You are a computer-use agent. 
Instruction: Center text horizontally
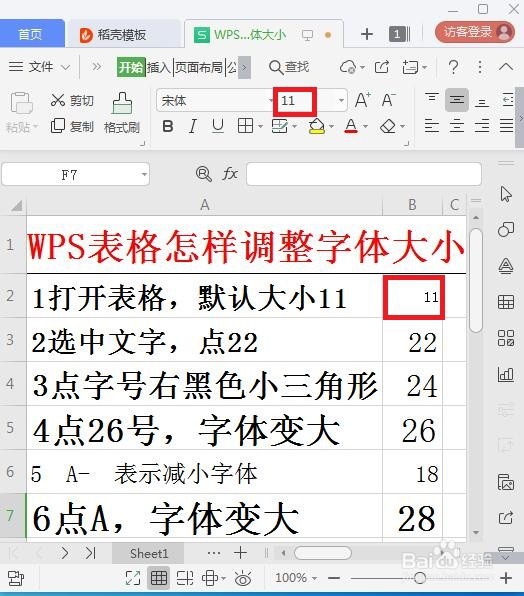457,126
